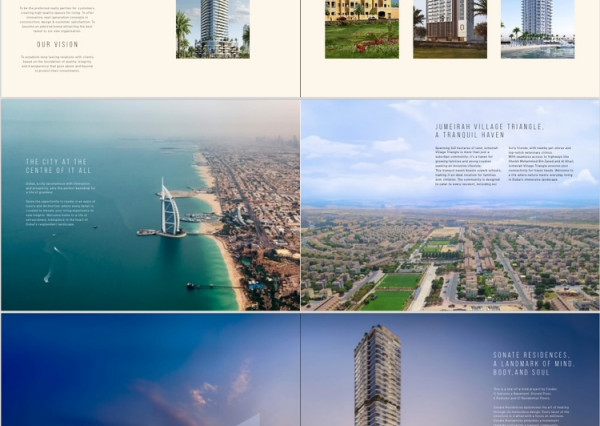Click the Burj Al Arab hotel in the coastline photo

pos(170,208)
